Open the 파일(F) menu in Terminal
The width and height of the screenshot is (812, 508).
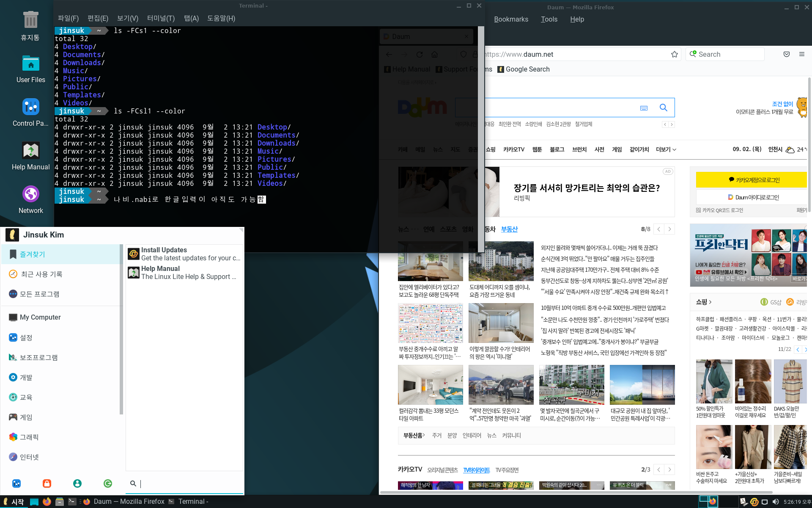point(68,18)
